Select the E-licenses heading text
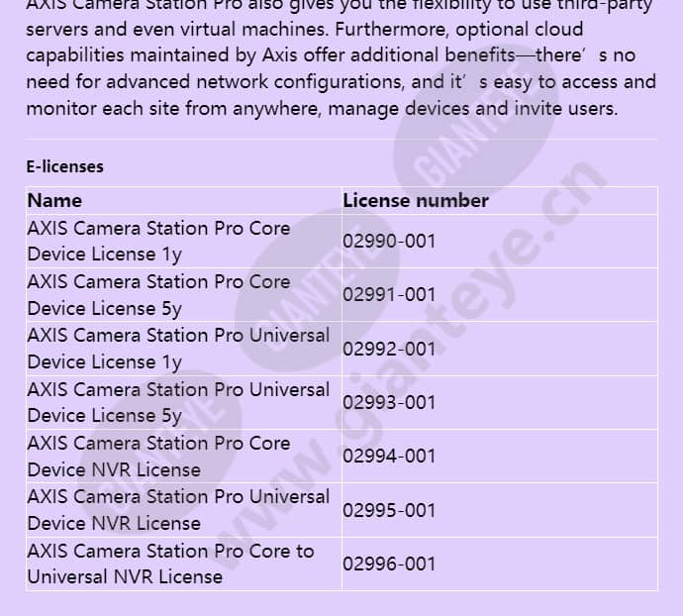Image resolution: width=683 pixels, height=616 pixels. pyautogui.click(x=65, y=166)
